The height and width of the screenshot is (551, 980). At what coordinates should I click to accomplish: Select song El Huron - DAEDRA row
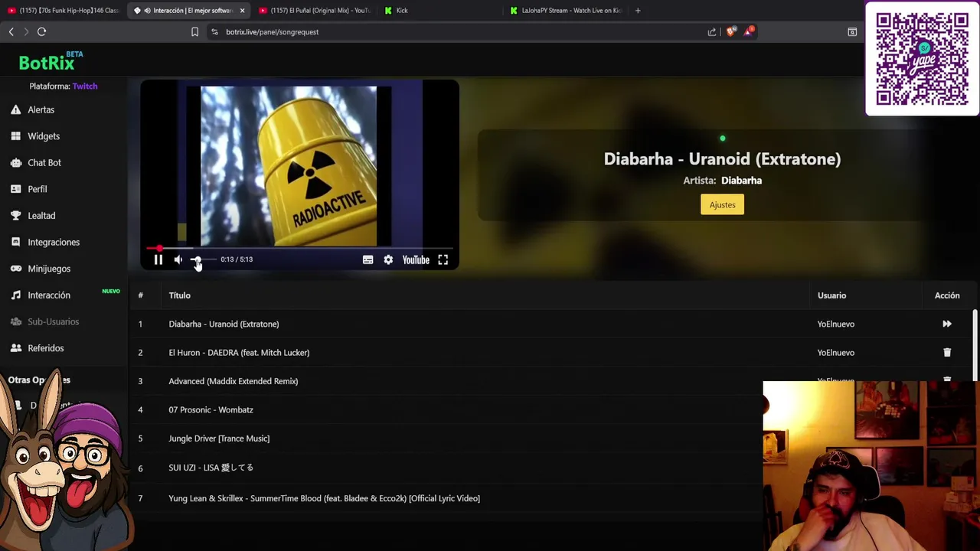(x=551, y=353)
